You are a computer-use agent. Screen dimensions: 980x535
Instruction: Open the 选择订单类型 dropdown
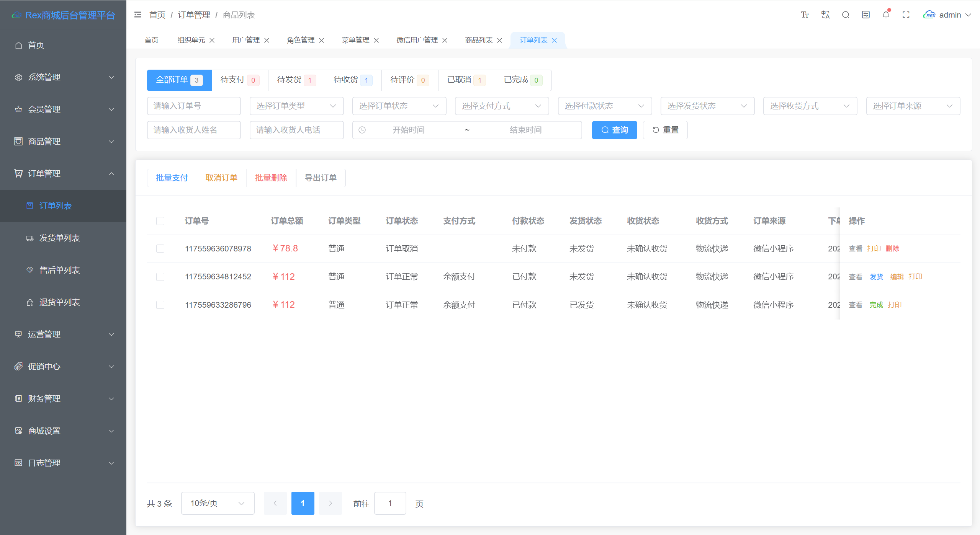coord(296,106)
